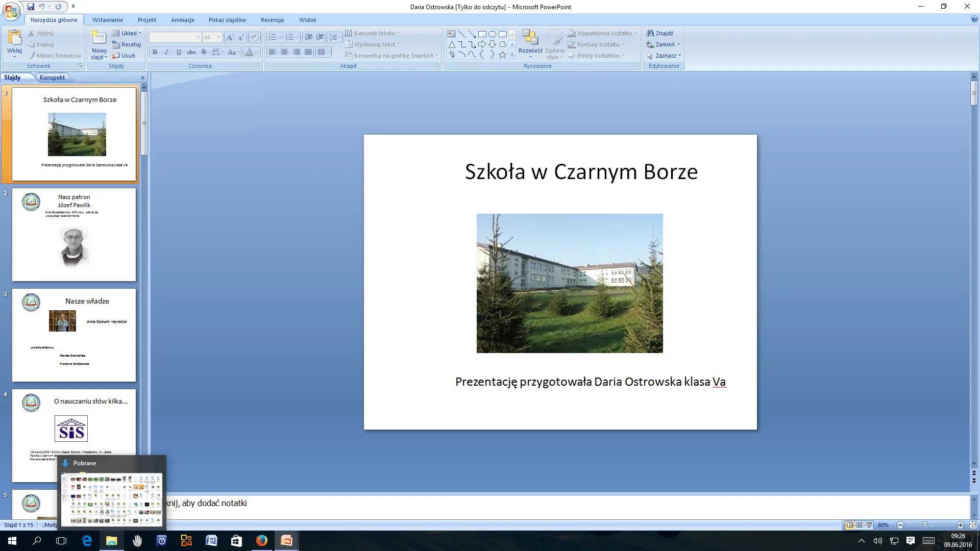
Task: Expand the Zamień replace dropdown
Action: (678, 44)
